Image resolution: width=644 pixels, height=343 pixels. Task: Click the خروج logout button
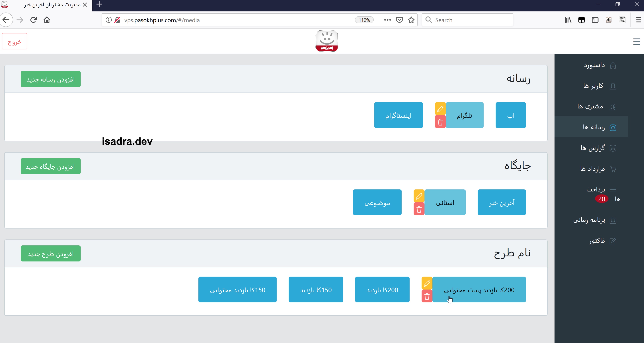[15, 41]
